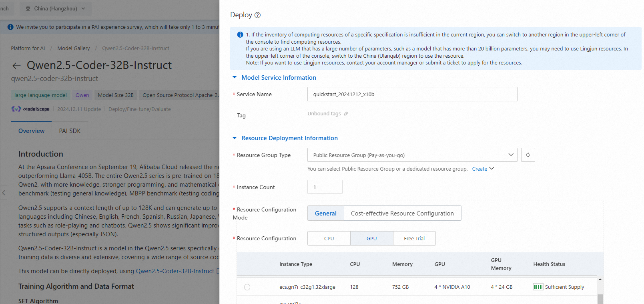Click the collapse sidebar arrow on left edge
The width and height of the screenshot is (644, 304).
coord(4,193)
